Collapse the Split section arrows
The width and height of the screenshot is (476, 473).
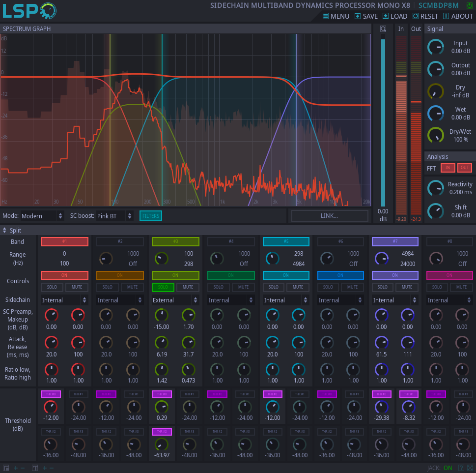pos(4,230)
